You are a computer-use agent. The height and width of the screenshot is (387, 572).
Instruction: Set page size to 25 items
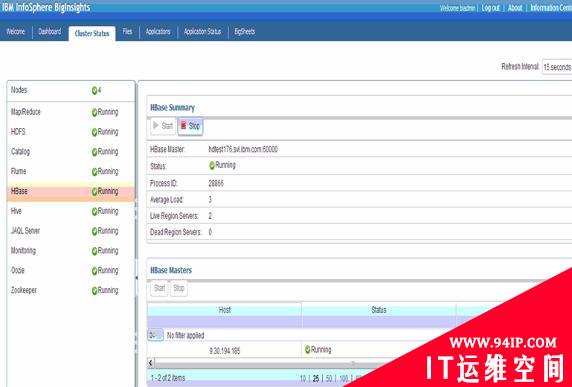click(x=316, y=379)
